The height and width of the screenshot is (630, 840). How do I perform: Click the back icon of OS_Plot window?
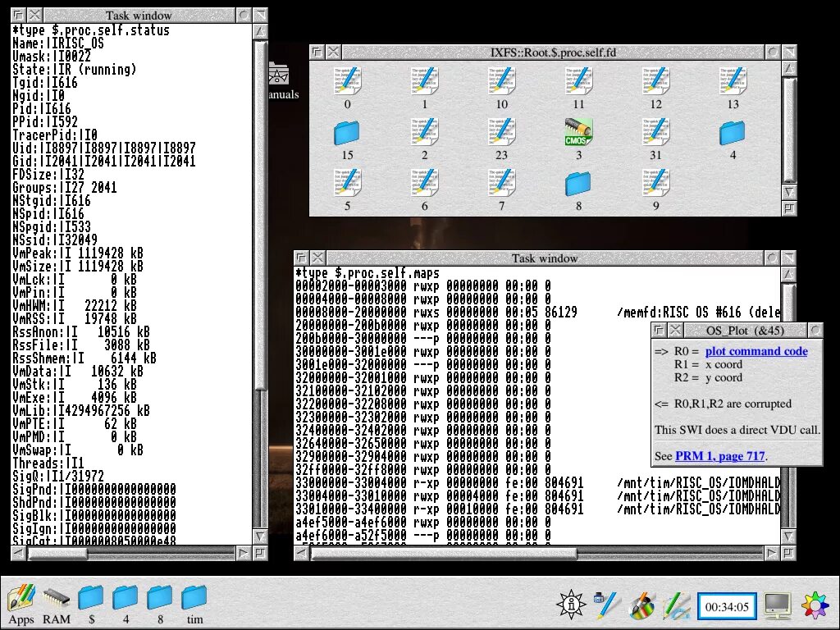point(659,331)
